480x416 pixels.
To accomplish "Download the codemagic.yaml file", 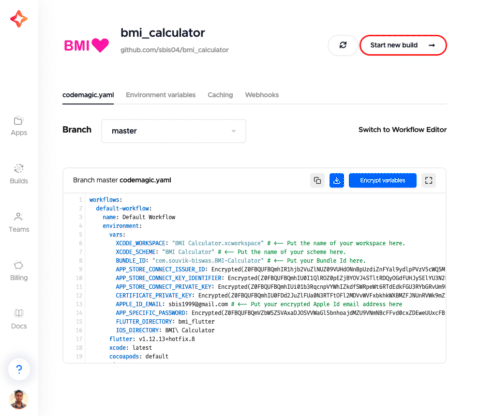I will click(x=337, y=180).
